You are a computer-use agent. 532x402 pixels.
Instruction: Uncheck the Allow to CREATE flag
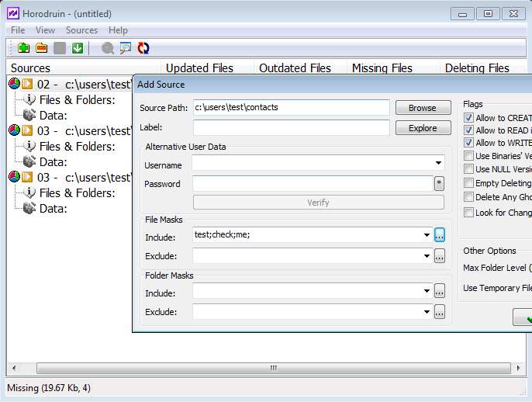[468, 118]
